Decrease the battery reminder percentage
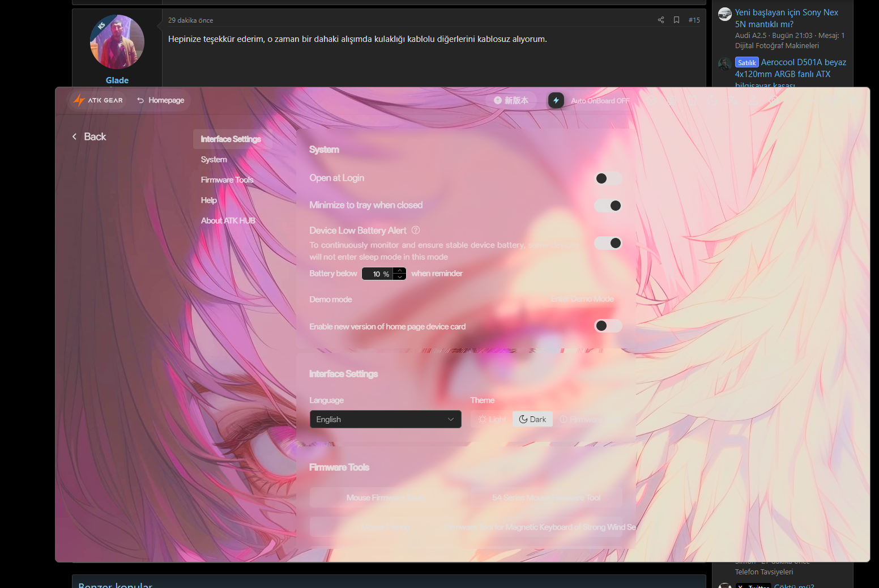 [x=400, y=277]
